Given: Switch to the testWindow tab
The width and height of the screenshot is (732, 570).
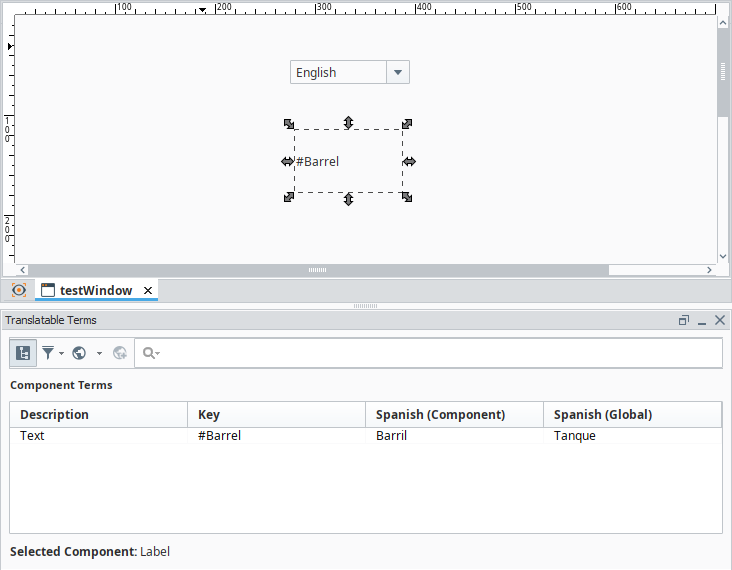Looking at the screenshot, I should click(95, 290).
